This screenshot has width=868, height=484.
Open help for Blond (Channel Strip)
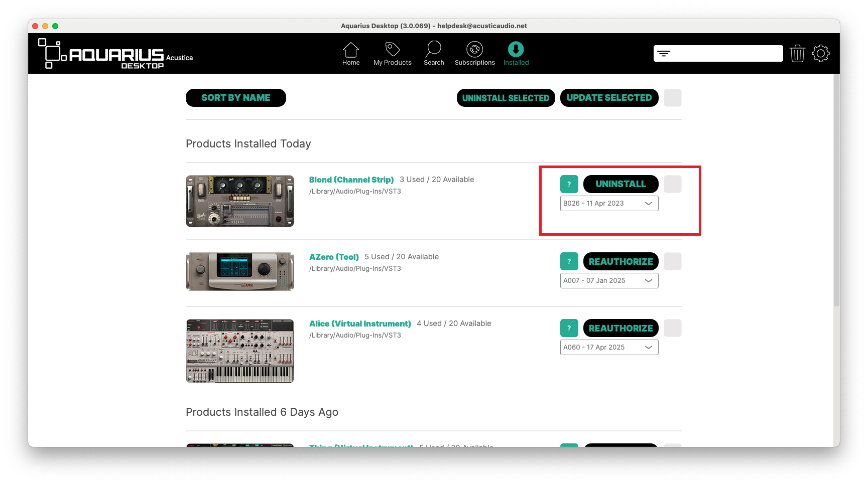pos(569,184)
